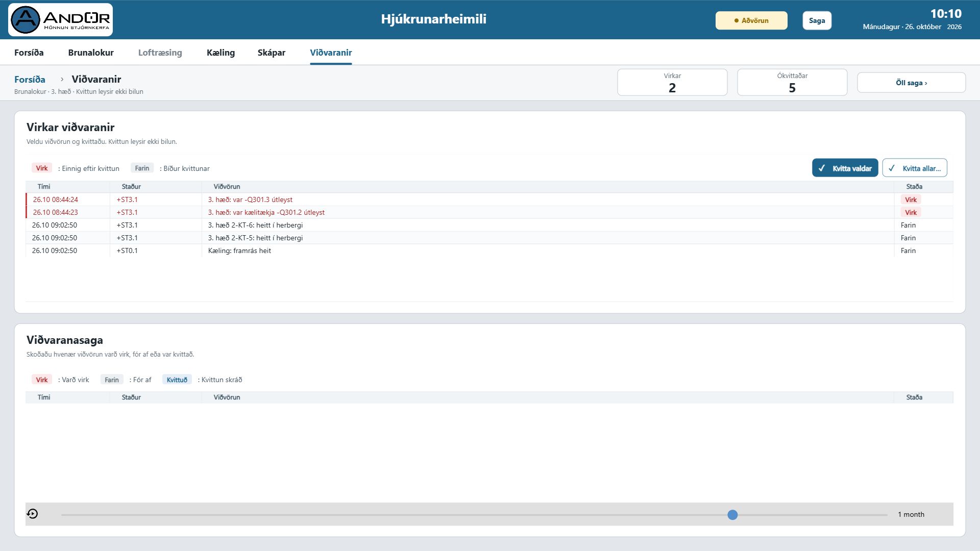Screen dimensions: 980x551
Task: Open the Loftræsing tab
Action: click(160, 53)
